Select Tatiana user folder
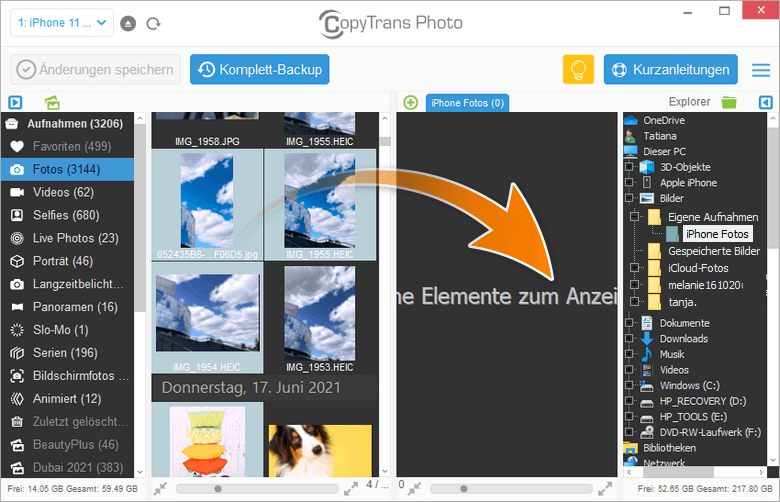 660,136
